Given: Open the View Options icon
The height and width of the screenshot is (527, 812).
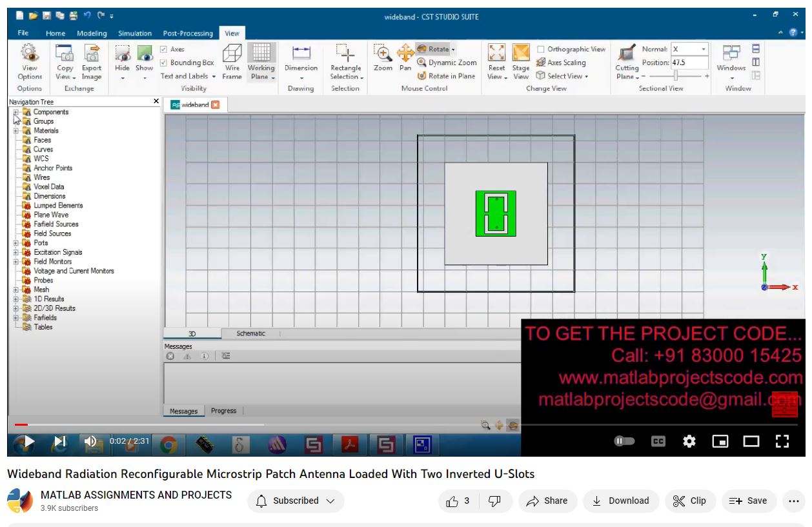Looking at the screenshot, I should pyautogui.click(x=30, y=54).
